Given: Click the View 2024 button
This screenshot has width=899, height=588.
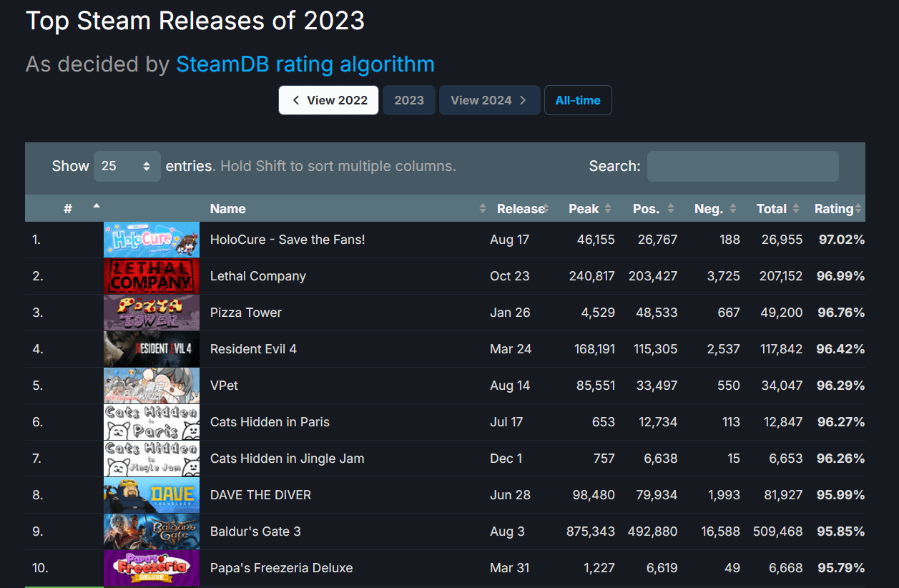Looking at the screenshot, I should click(489, 100).
